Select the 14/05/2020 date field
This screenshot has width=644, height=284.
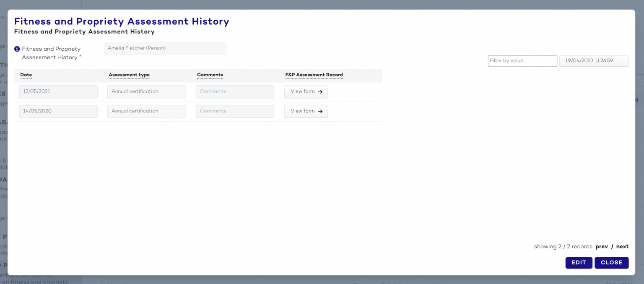[58, 111]
